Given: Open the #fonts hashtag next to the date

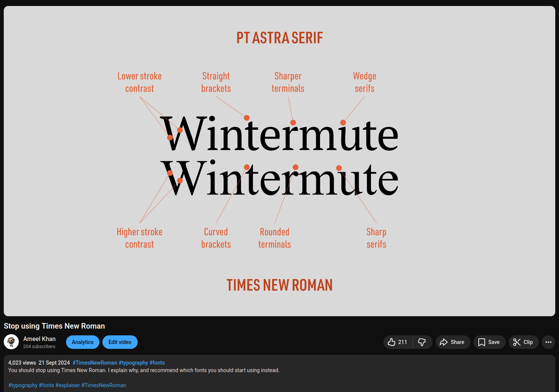Looking at the screenshot, I should (x=157, y=363).
